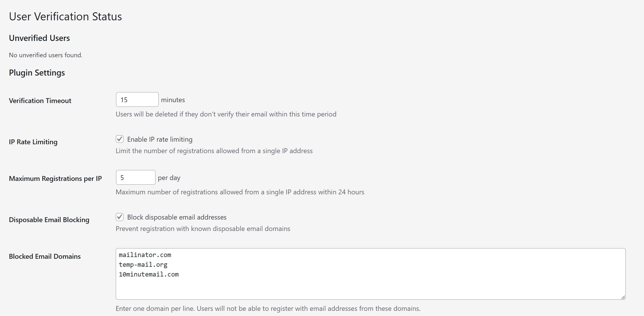Image resolution: width=644 pixels, height=316 pixels.
Task: Place cursor on 10minutemail.com line
Action: pyautogui.click(x=149, y=274)
